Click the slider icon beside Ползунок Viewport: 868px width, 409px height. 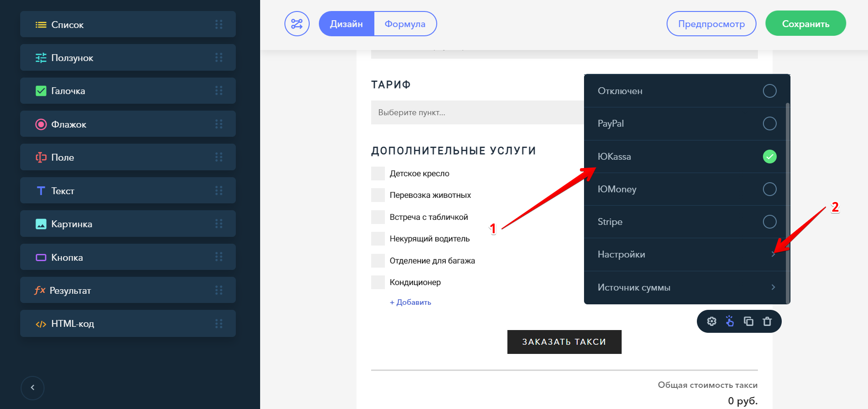(x=41, y=58)
